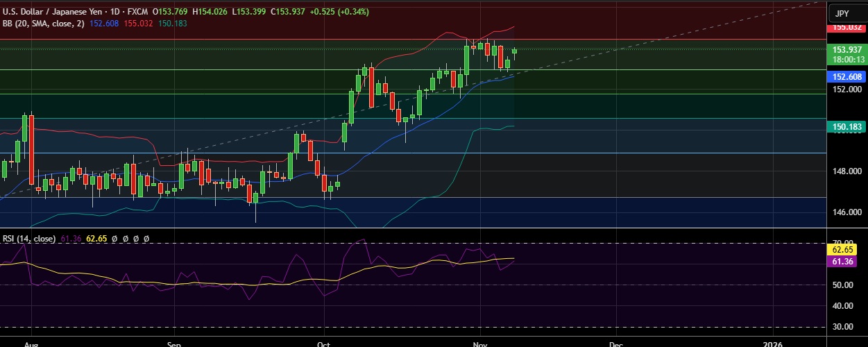Click the teal BB lower value 150.183 in legend
The image size is (868, 347).
coord(172,23)
